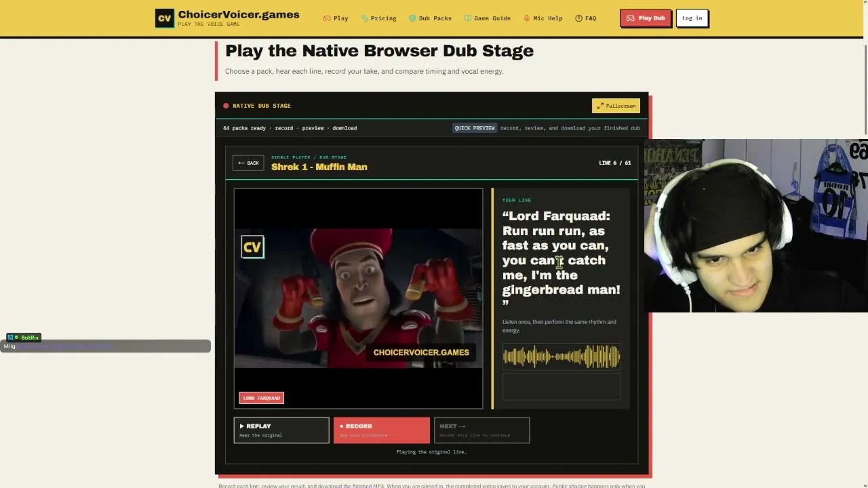Image resolution: width=868 pixels, height=488 pixels.
Task: Enter Fullscreen mode for dub stage
Action: [616, 106]
